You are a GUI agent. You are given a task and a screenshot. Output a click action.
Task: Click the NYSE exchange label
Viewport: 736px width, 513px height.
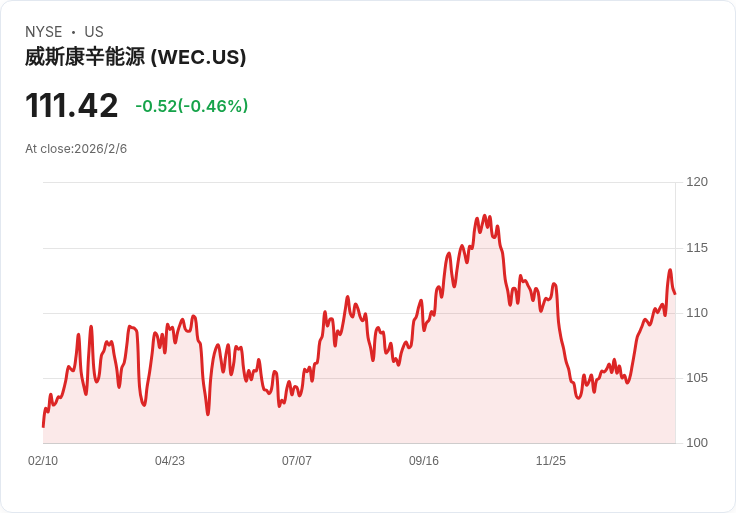click(44, 32)
